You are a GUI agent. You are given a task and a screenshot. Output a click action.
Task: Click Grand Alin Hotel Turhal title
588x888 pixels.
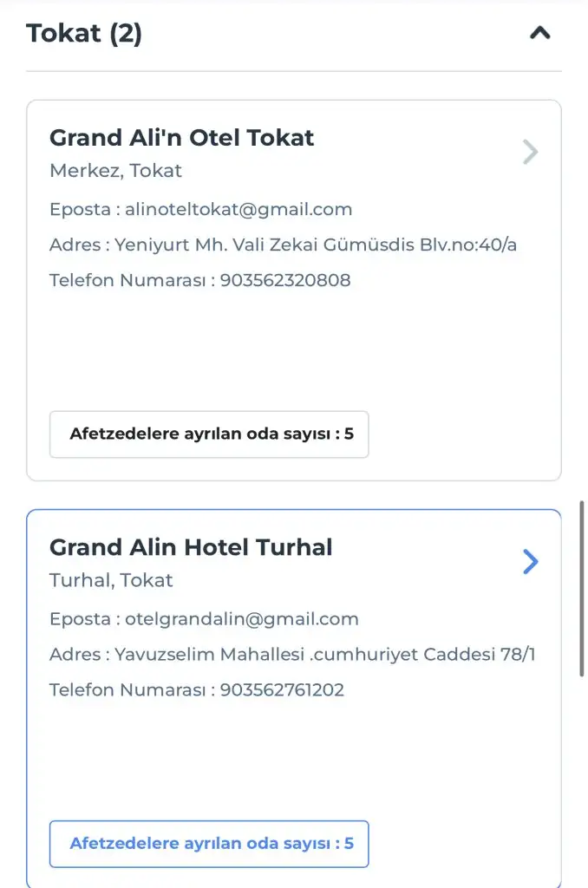coord(191,547)
